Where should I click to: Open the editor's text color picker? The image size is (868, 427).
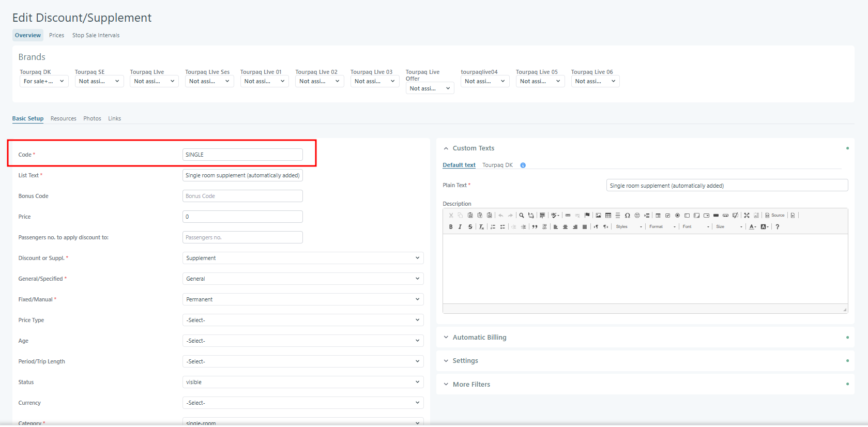click(752, 227)
